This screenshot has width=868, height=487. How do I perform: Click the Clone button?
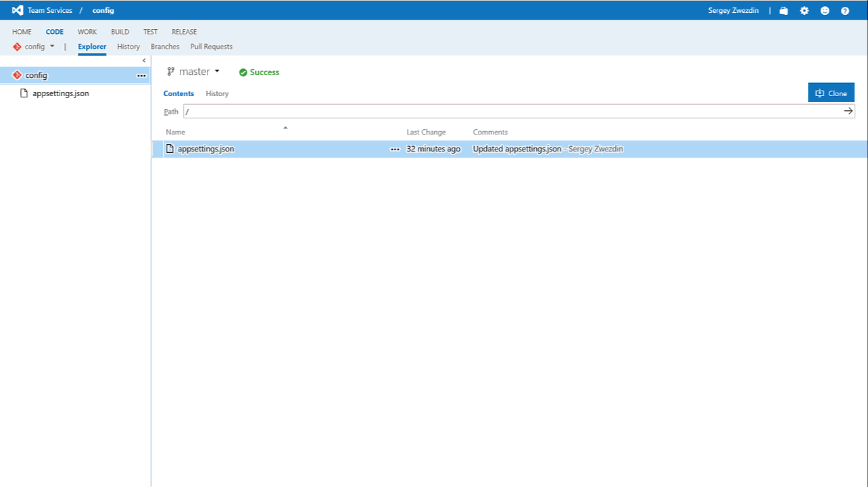point(831,93)
